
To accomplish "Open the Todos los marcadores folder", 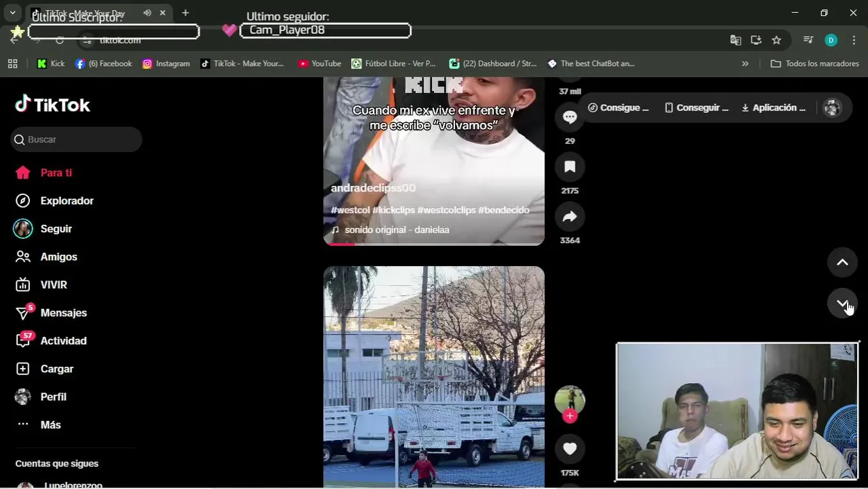I will tap(815, 64).
